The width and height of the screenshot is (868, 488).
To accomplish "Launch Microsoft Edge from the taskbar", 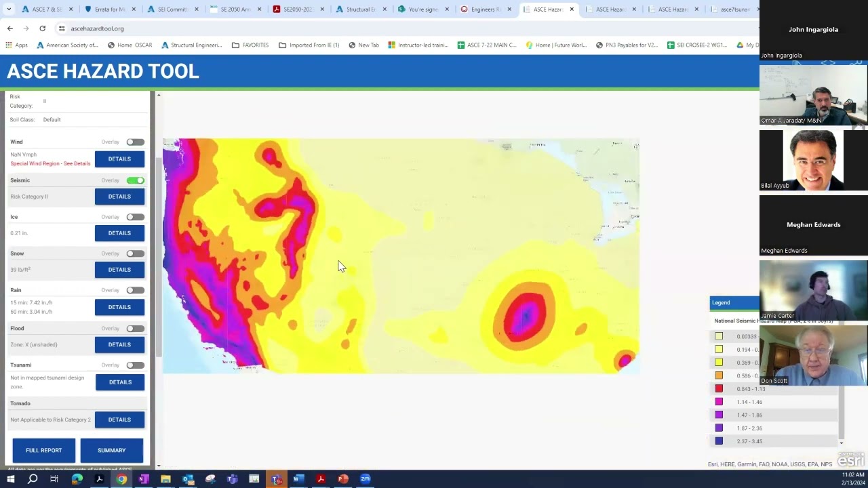I will 77,479.
